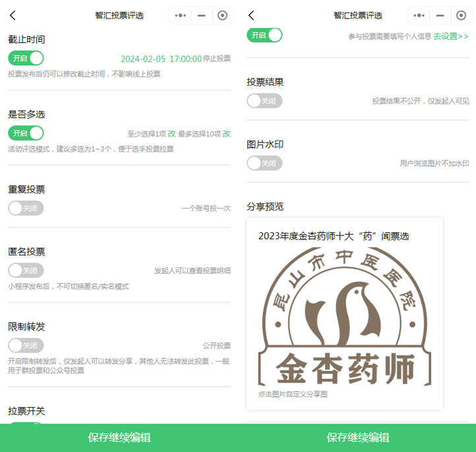The height and width of the screenshot is (452, 476).
Task: Click left panel title 智汇投票评选
Action: [119, 15]
